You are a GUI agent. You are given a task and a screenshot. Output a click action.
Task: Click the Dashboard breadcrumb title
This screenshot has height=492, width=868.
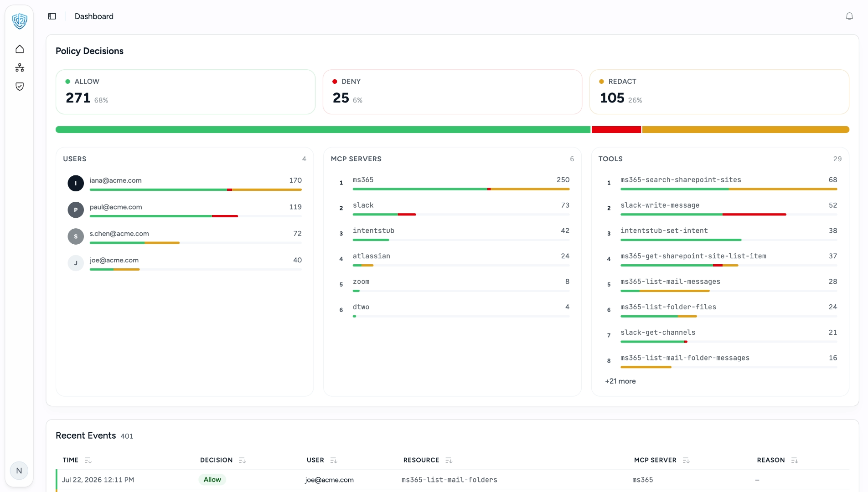click(94, 16)
